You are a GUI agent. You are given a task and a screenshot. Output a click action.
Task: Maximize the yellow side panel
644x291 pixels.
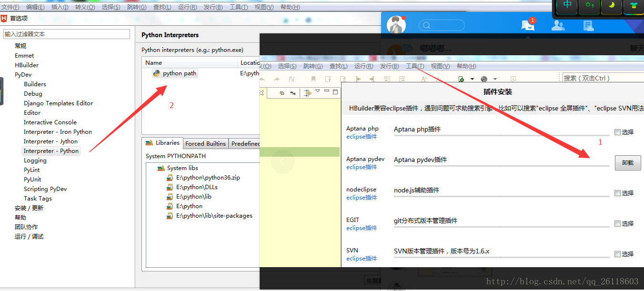click(x=335, y=91)
